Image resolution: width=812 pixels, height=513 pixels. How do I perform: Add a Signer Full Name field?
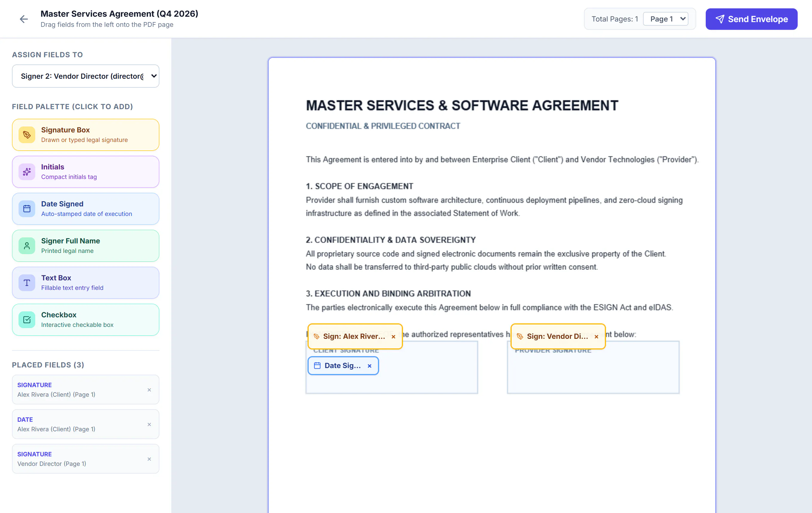[x=86, y=246]
